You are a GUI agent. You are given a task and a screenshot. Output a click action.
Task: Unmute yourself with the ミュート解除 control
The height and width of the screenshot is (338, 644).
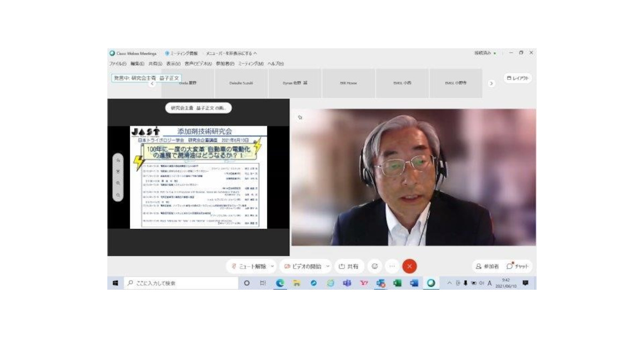[x=250, y=266]
